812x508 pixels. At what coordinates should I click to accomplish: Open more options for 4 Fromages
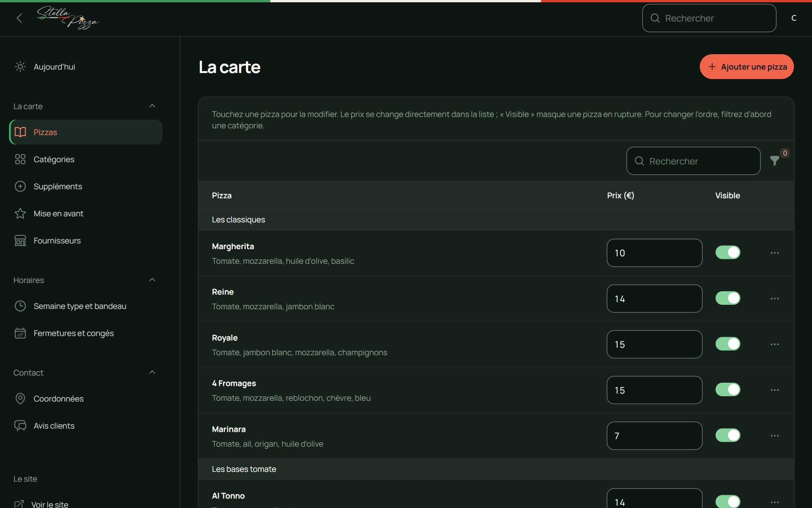click(774, 390)
